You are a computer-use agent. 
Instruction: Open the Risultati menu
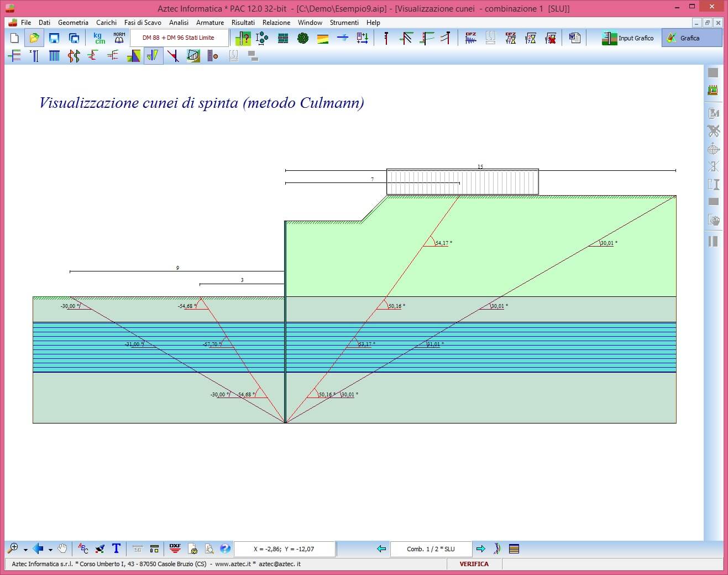pos(243,23)
